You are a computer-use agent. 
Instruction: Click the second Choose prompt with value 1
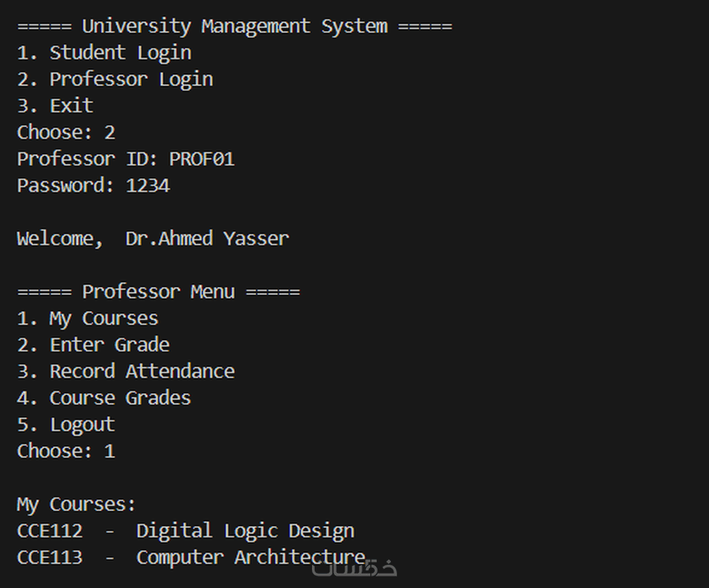point(66,451)
